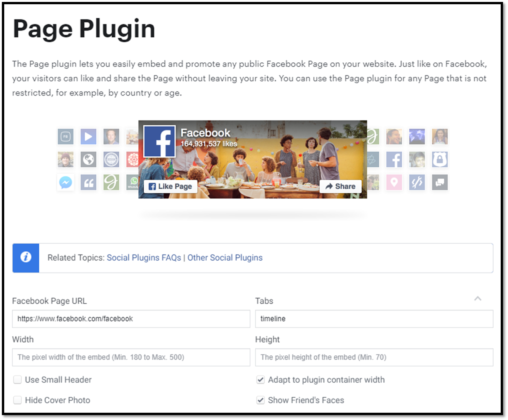Collapse the configurator with the up chevron
Screen dimensions: 508x420
tap(478, 298)
